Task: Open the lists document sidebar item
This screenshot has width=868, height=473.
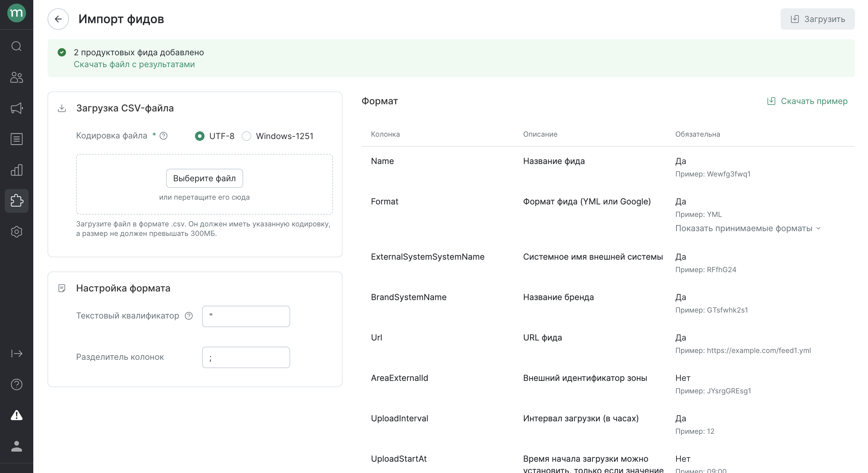Action: 17,139
